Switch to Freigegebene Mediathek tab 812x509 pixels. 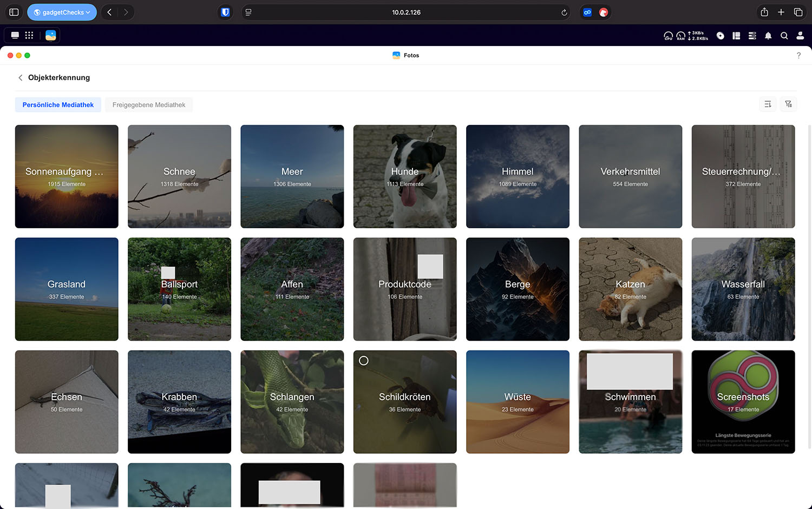[149, 105]
